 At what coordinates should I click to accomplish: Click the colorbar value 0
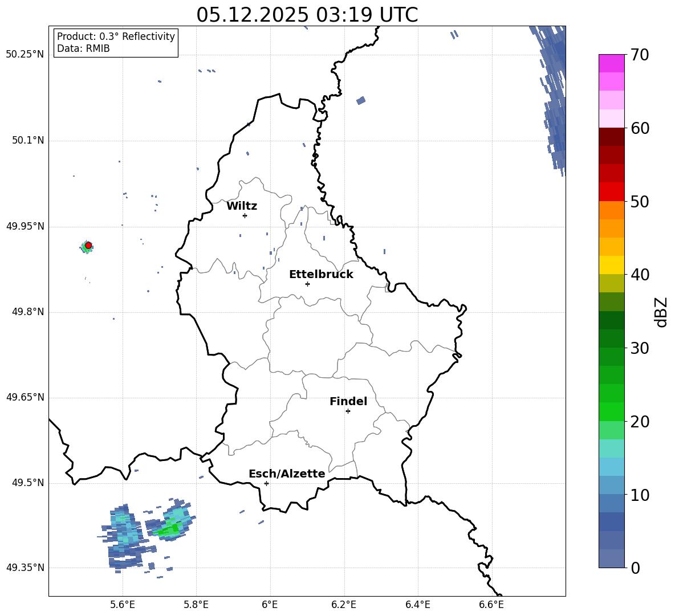(x=635, y=568)
